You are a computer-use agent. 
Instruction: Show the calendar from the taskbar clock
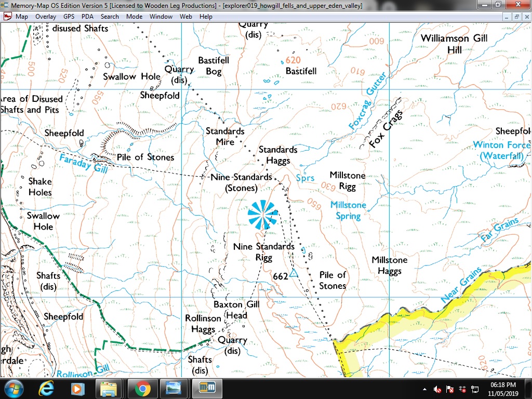pyautogui.click(x=502, y=388)
